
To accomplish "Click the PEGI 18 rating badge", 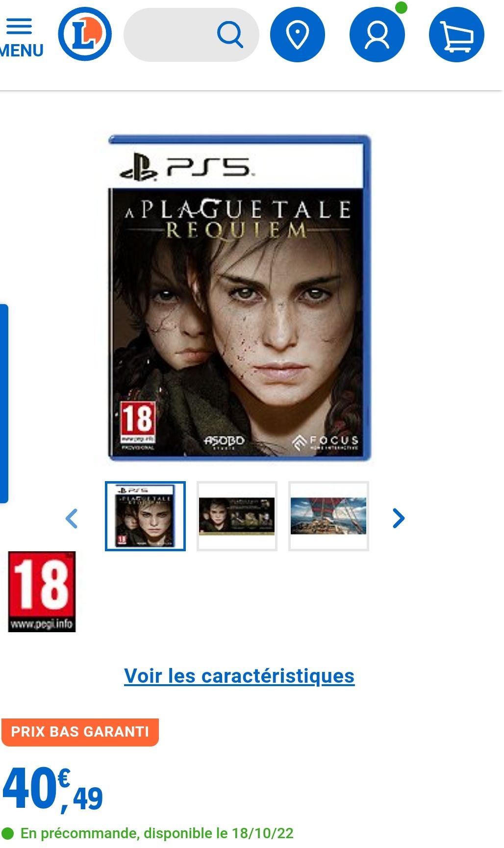I will [x=42, y=591].
